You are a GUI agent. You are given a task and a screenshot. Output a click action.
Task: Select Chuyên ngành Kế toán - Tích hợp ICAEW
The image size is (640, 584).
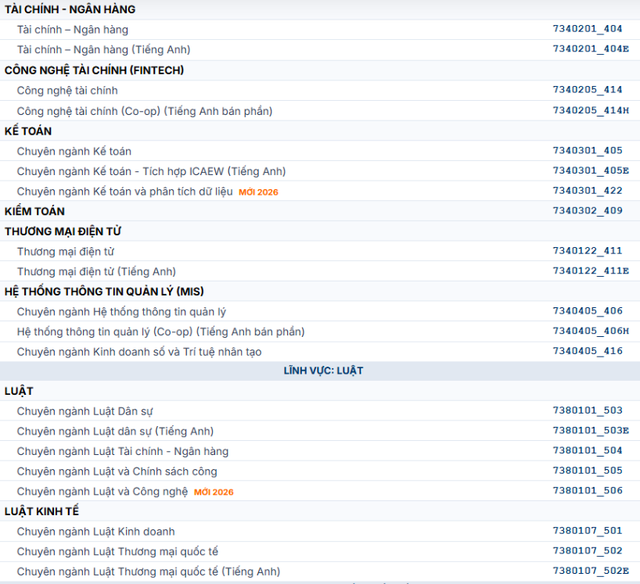pos(151,171)
